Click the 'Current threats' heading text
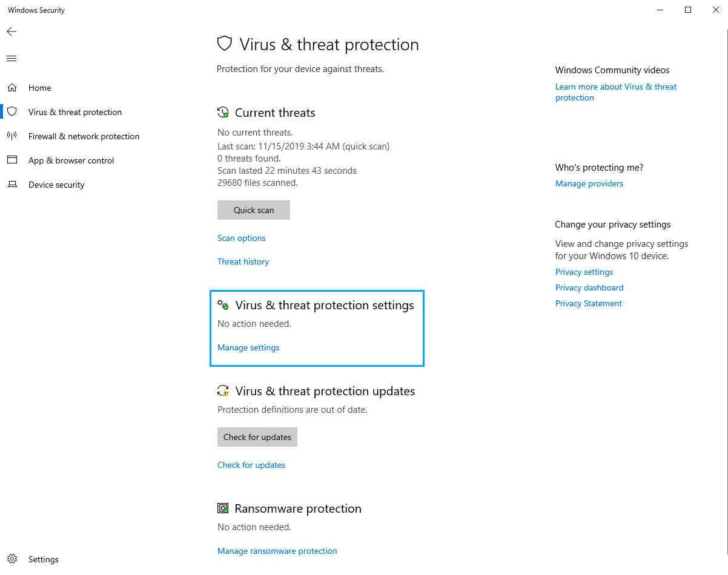Viewport: 728px width, 575px height. pos(275,113)
